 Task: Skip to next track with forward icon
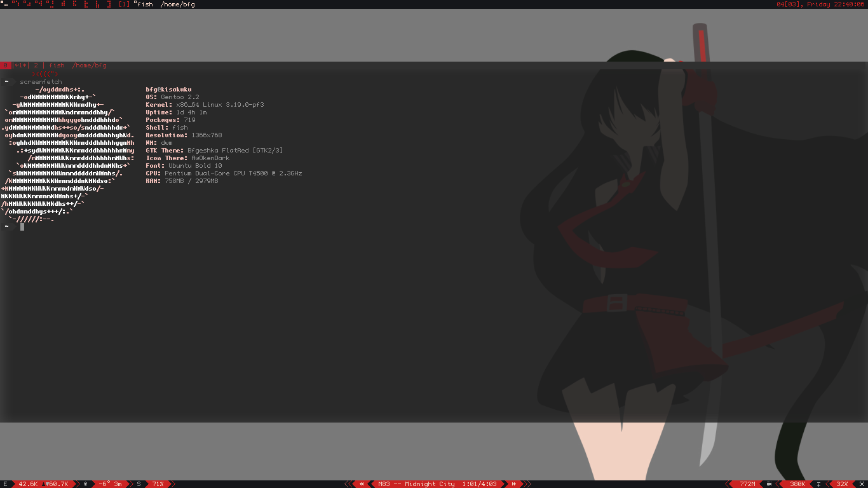[513, 484]
